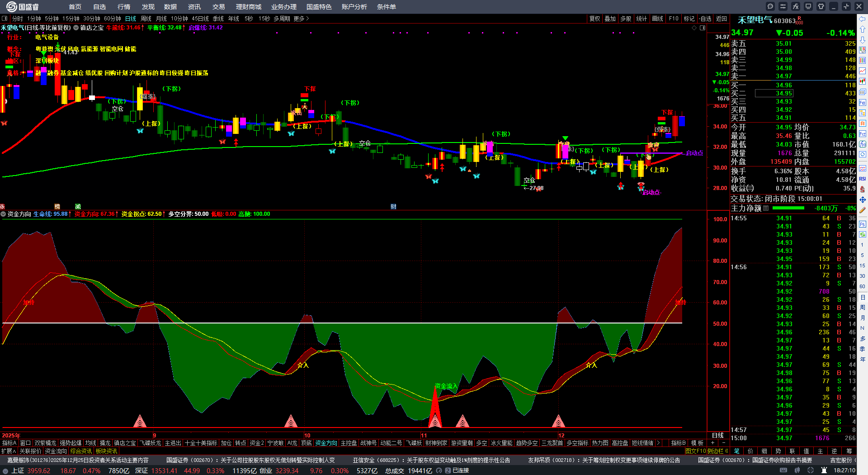Toggle the 多周期 multi-period view
The width and height of the screenshot is (868, 475).
point(282,19)
